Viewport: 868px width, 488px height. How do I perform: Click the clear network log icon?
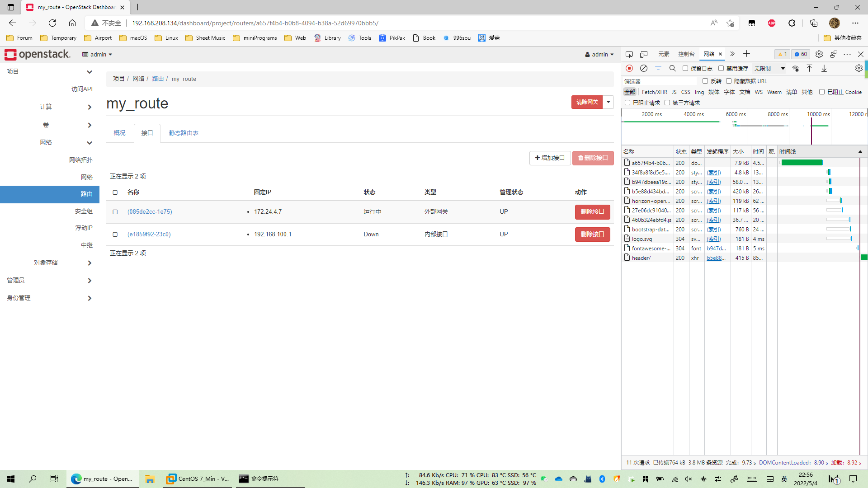click(643, 68)
